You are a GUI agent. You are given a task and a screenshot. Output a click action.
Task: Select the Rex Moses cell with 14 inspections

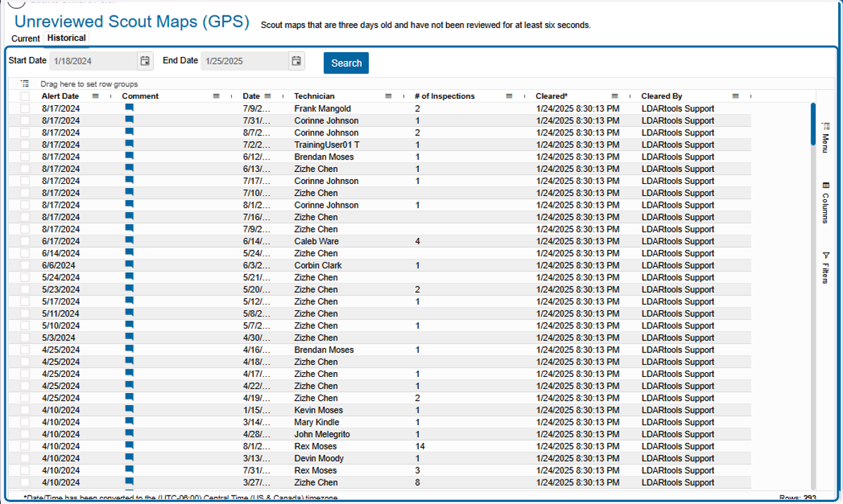click(x=315, y=446)
